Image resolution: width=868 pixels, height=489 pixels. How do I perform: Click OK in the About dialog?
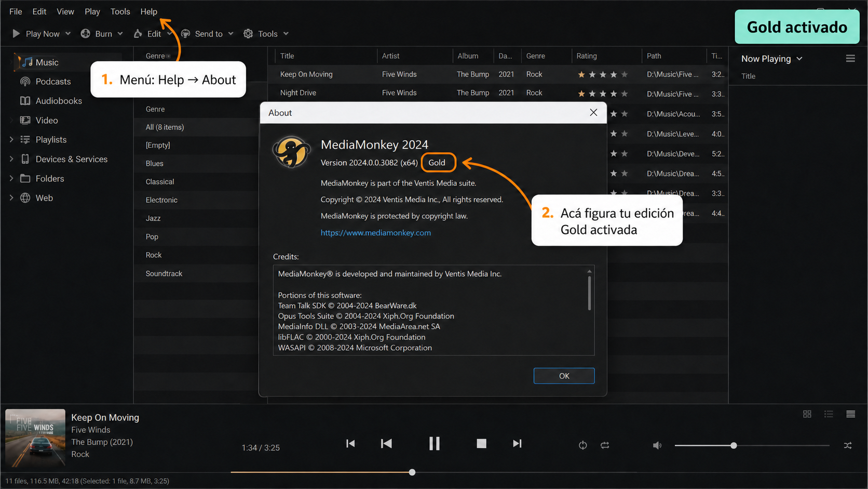[564, 376]
